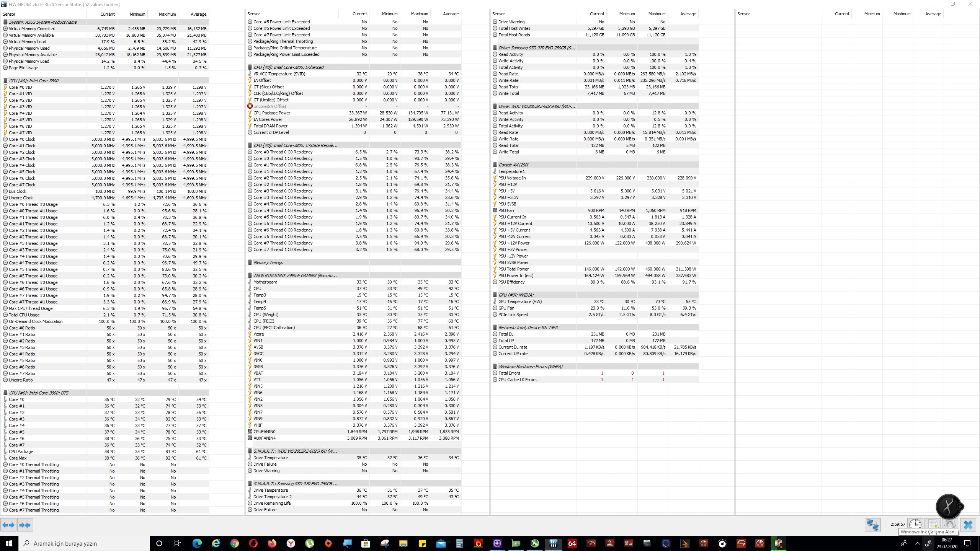The height and width of the screenshot is (551, 980).
Task: Click the floating round black X widget
Action: coord(948,507)
